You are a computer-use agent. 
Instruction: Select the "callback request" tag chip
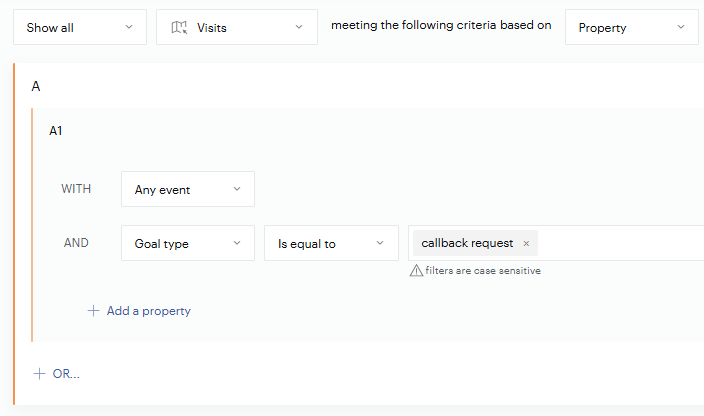467,243
